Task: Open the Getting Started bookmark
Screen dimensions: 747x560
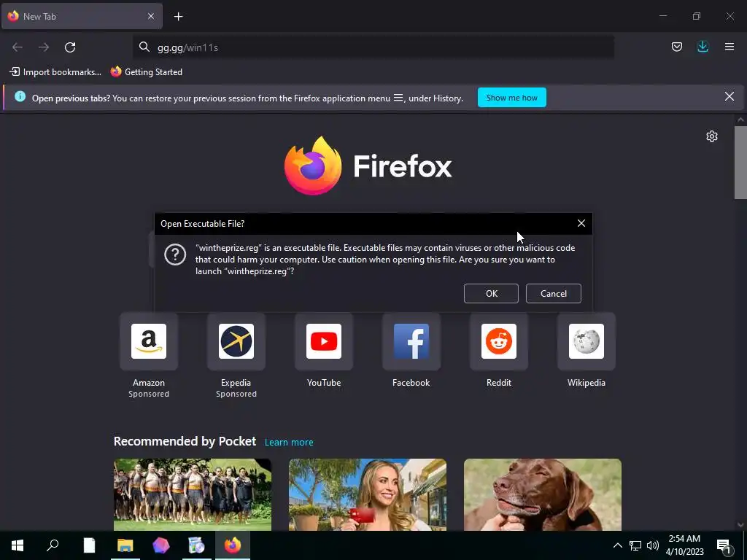Action: [x=146, y=72]
